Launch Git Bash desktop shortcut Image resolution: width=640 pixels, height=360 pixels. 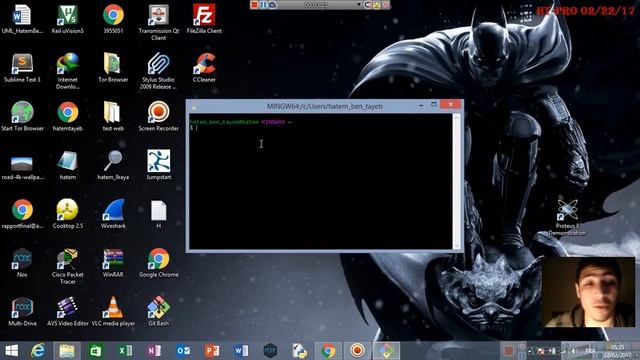(x=158, y=312)
